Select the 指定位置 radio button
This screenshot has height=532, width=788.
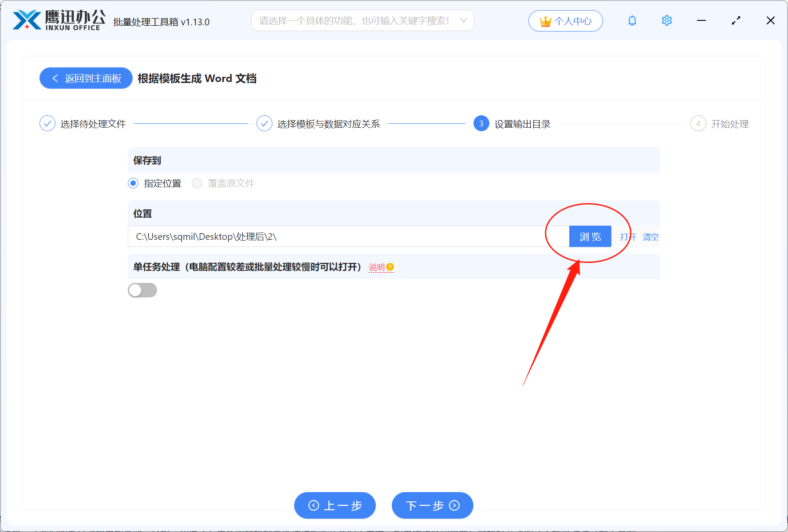(x=133, y=183)
